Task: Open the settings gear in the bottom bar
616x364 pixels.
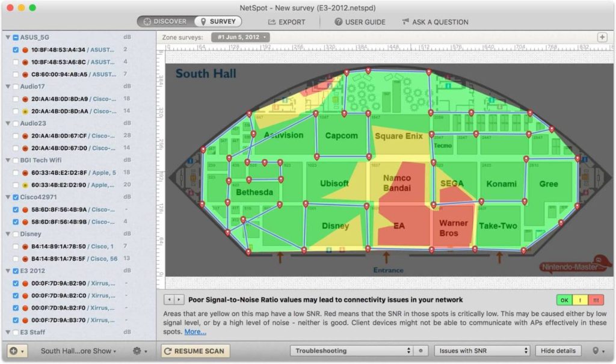Action: [x=137, y=351]
